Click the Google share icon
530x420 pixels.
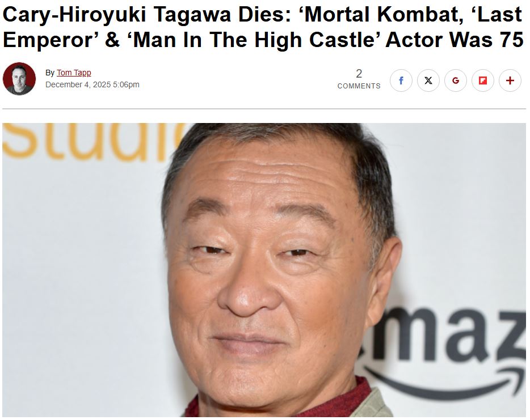pos(455,80)
